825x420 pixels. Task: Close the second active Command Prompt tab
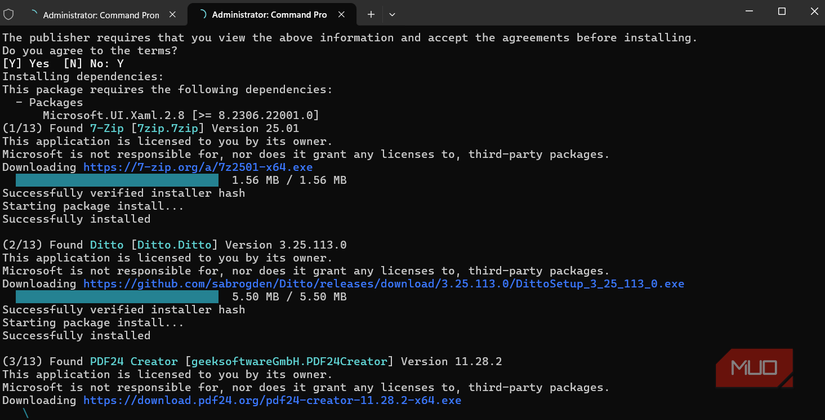point(341,15)
